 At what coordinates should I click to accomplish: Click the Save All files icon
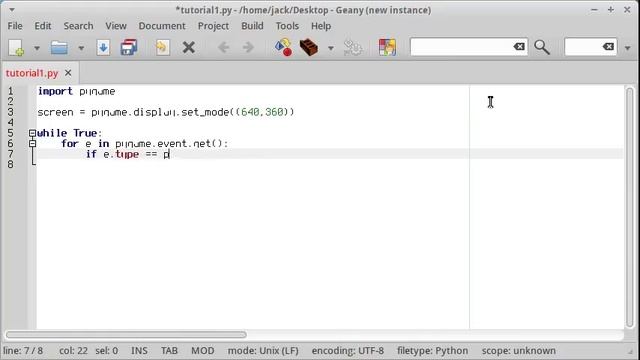(129, 47)
